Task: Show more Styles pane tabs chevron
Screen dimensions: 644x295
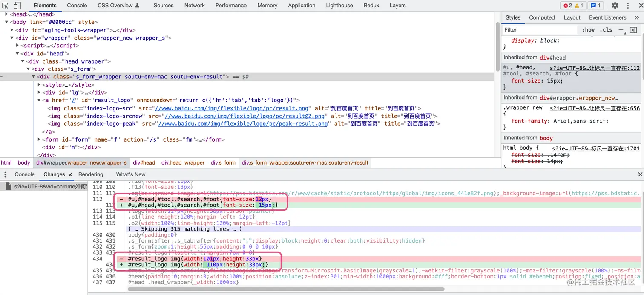Action: [637, 17]
